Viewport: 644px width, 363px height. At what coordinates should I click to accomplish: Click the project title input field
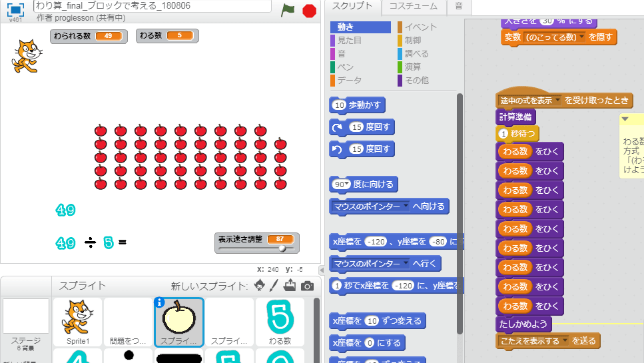pyautogui.click(x=153, y=6)
